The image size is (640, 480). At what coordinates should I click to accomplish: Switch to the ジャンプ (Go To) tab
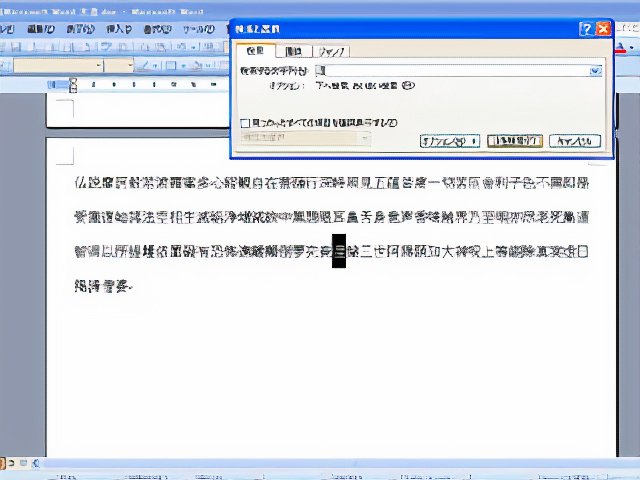click(x=331, y=50)
